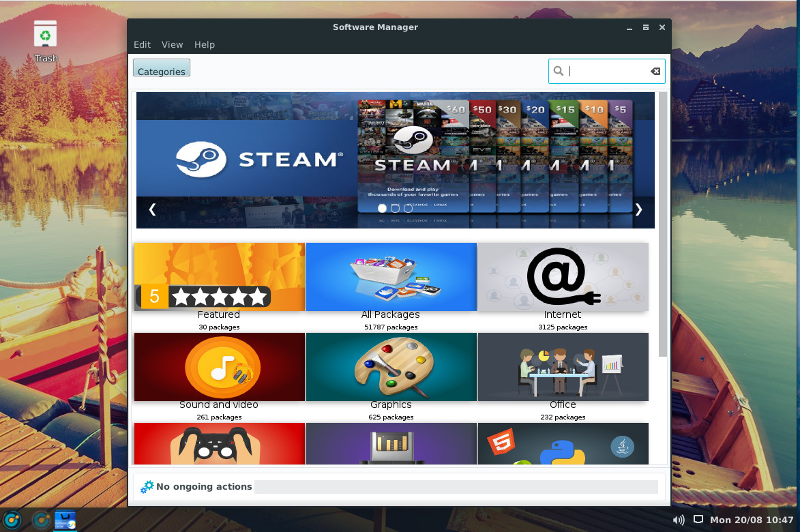This screenshot has height=532, width=800.
Task: Click the vertical scrollbar of category list
Action: [663, 224]
